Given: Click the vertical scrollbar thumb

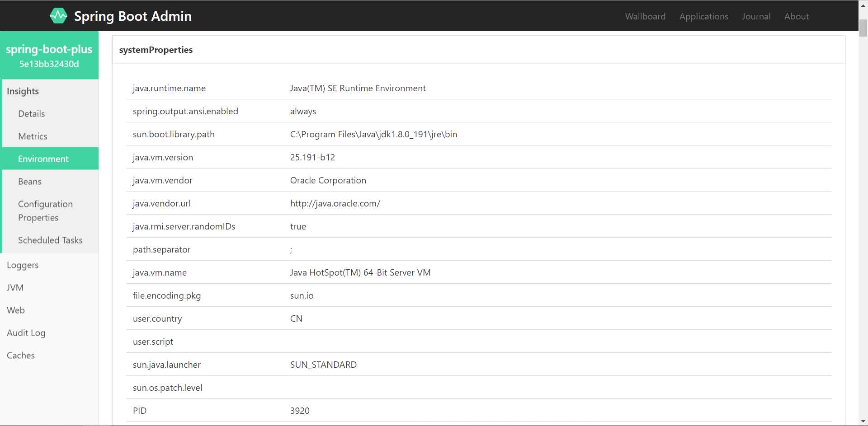Looking at the screenshot, I should click(x=863, y=28).
